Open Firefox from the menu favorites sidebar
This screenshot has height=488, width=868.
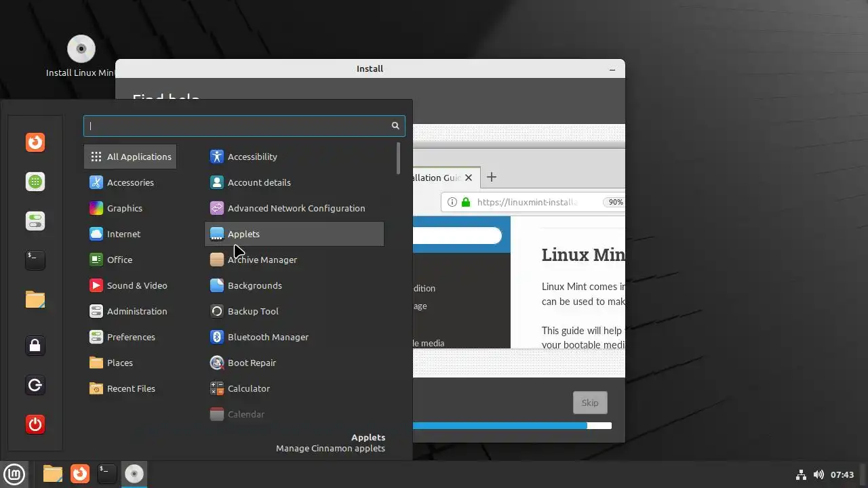pos(35,142)
